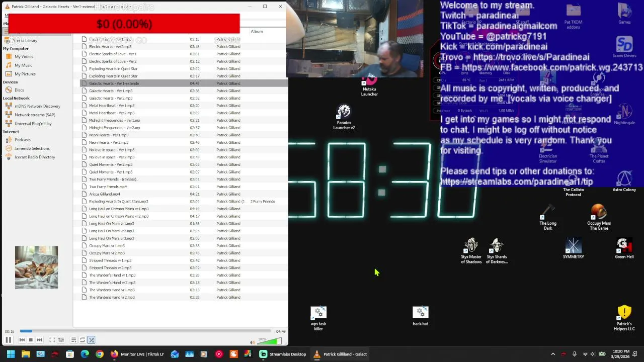Open Styx Master of Shadows shortcut
The height and width of the screenshot is (362, 644).
click(x=471, y=251)
